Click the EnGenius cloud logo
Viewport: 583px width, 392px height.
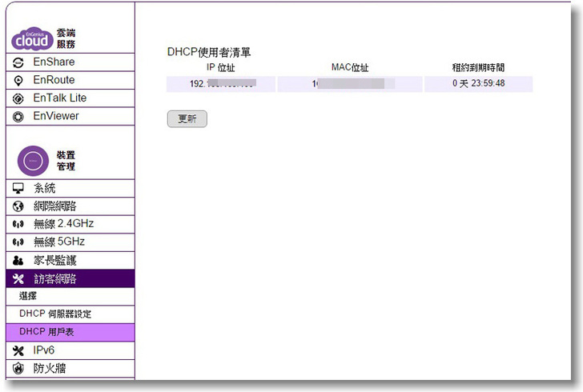31,38
